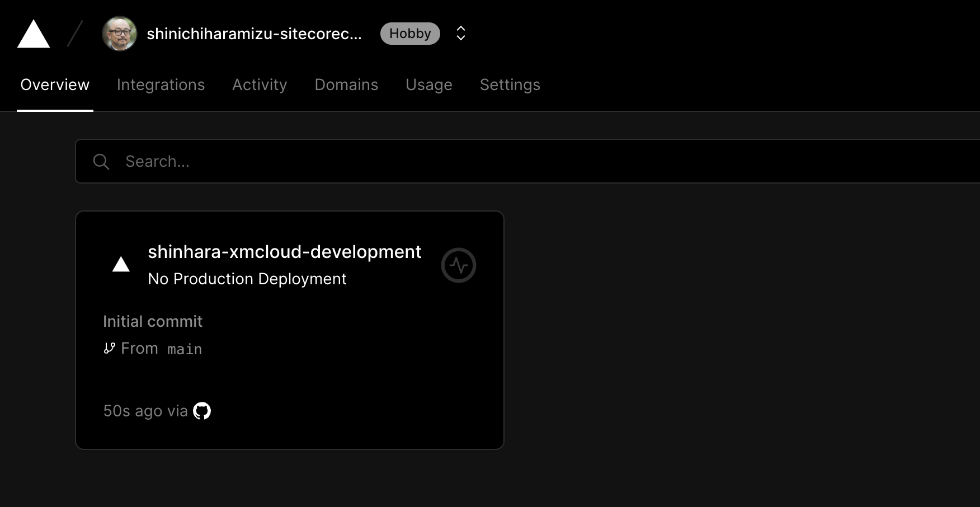Open the project activity pulse icon
The width and height of the screenshot is (980, 507).
coord(459,265)
